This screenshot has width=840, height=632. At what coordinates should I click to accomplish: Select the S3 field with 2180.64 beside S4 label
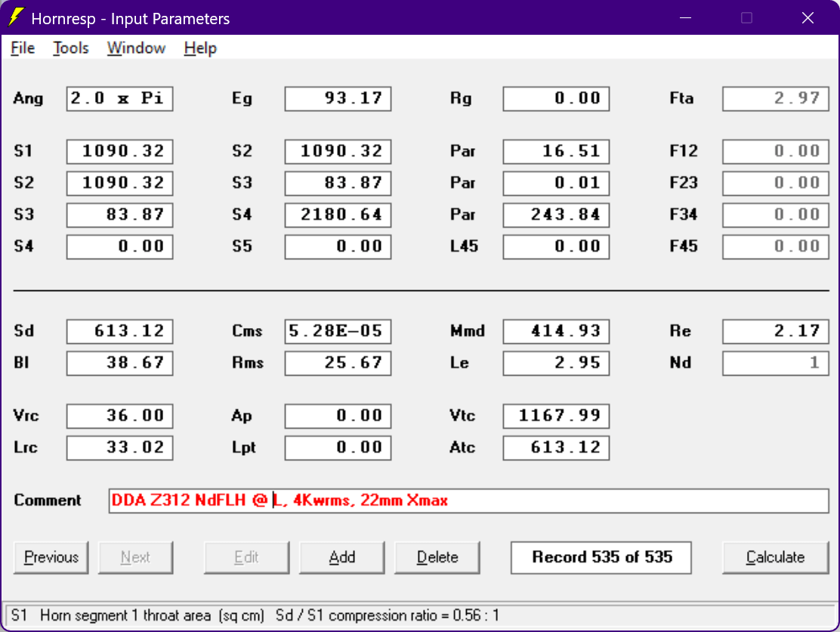click(338, 215)
